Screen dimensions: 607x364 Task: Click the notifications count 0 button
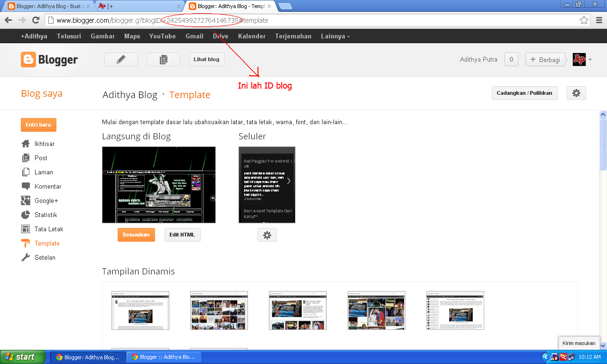pos(511,59)
